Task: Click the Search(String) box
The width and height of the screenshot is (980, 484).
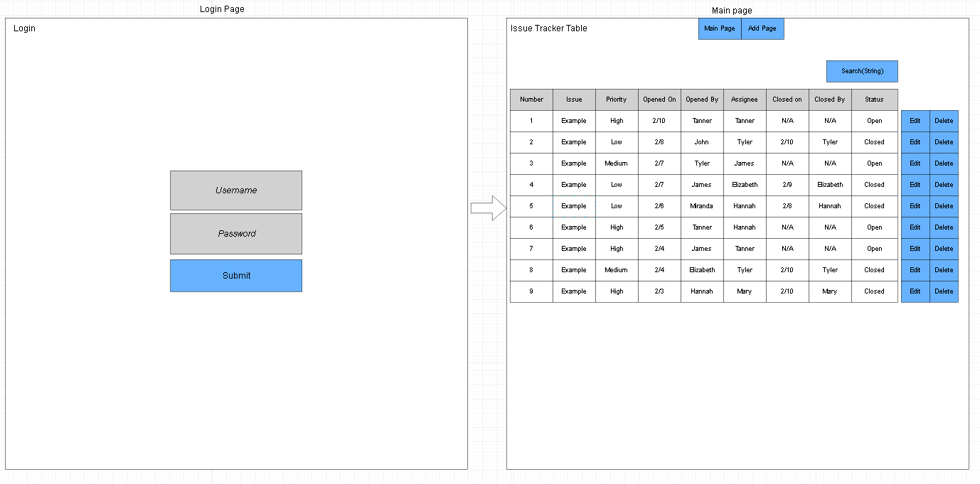Action: click(x=862, y=71)
